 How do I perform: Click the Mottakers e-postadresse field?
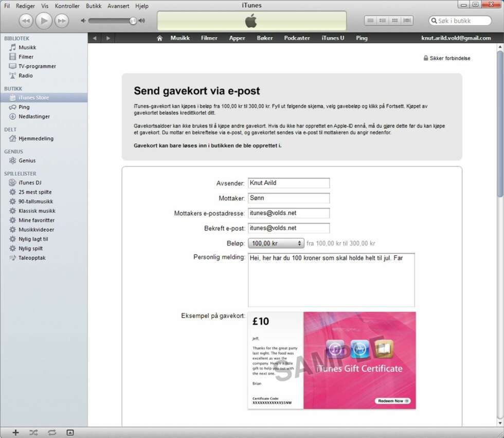tap(289, 213)
